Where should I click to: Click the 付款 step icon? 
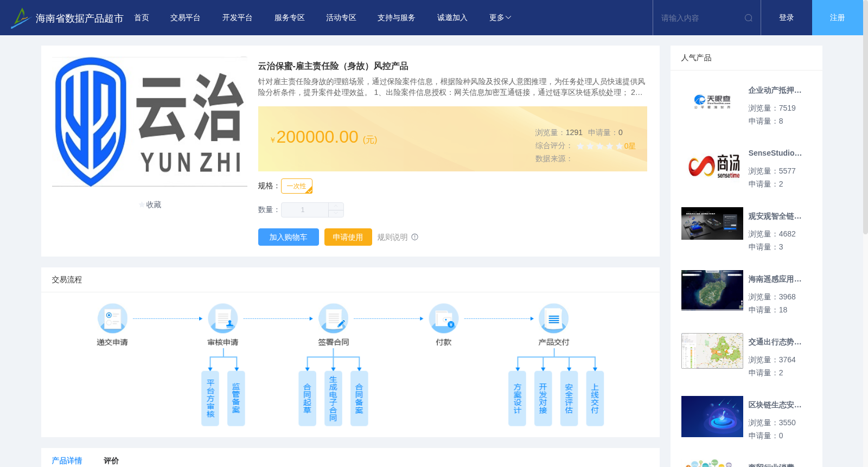click(444, 318)
